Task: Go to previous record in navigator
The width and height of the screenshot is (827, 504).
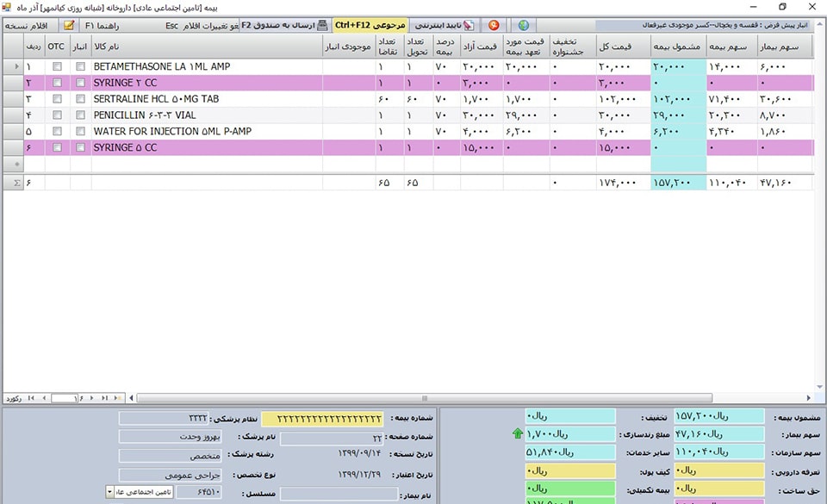Action: tap(43, 398)
